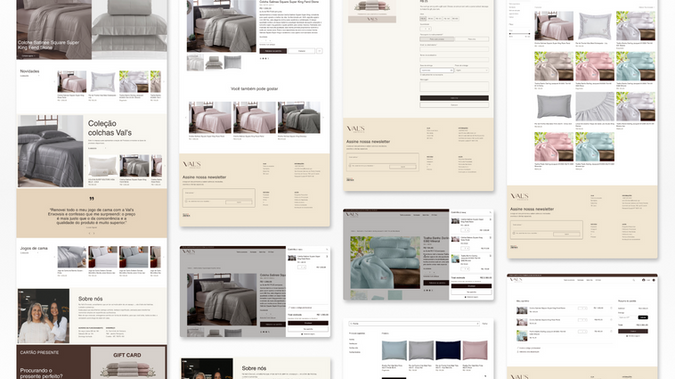Click the dark checkout button in the cart page summary

tap(633, 331)
